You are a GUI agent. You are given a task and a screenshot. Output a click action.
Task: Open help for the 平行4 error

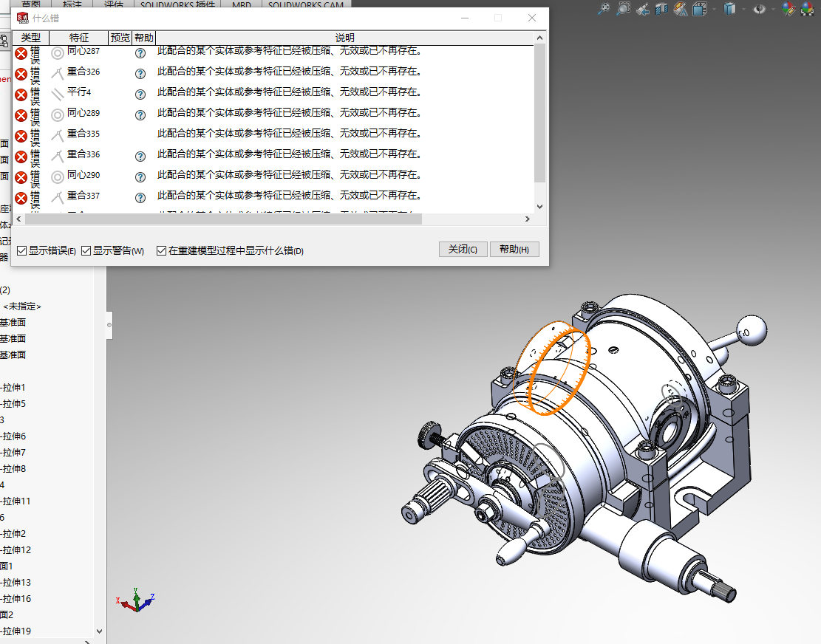tap(140, 95)
